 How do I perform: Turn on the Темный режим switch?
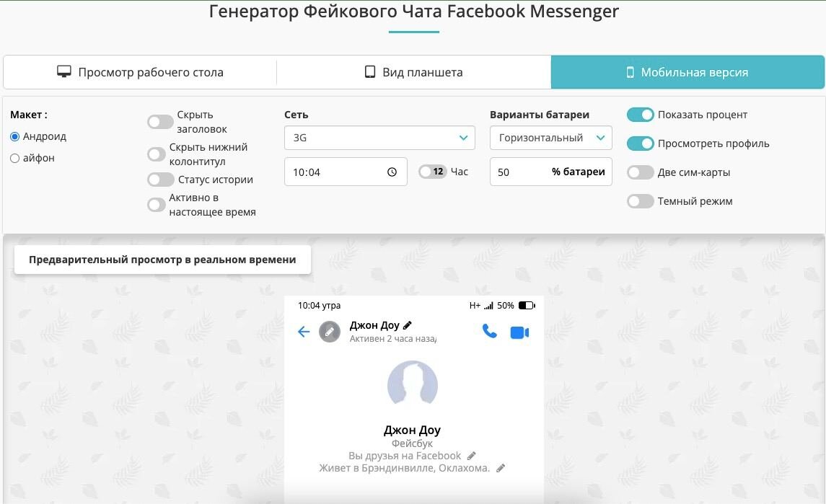point(640,201)
